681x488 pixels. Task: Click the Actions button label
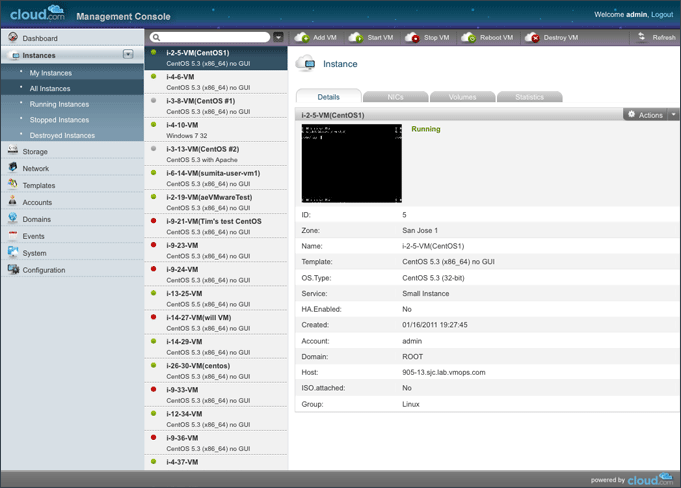pos(650,115)
